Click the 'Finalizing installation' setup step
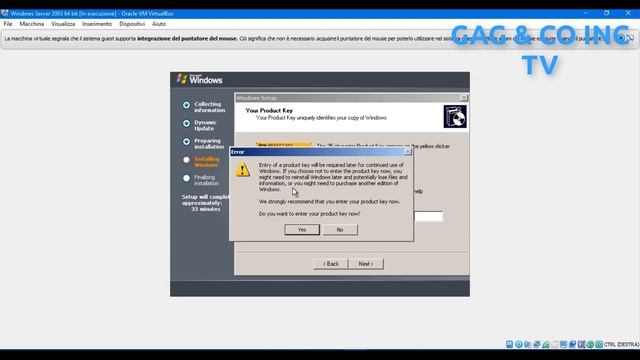Viewport: 640px width, 360px height. coord(207,180)
